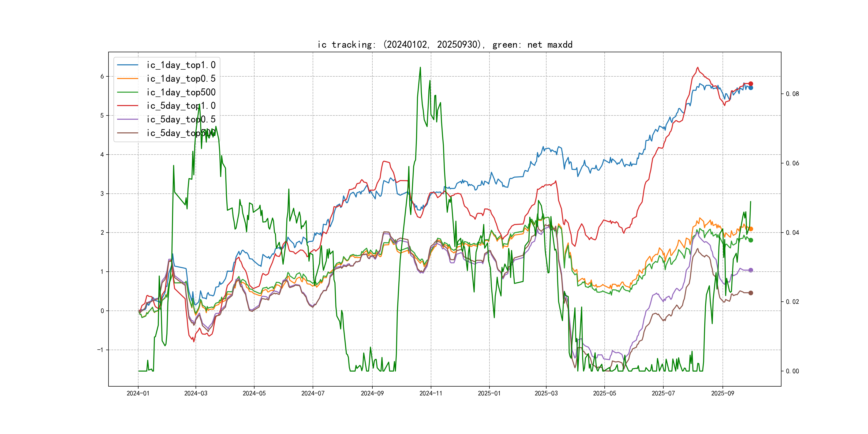
Task: Click the red endpoint marker dot
Action: click(x=751, y=84)
